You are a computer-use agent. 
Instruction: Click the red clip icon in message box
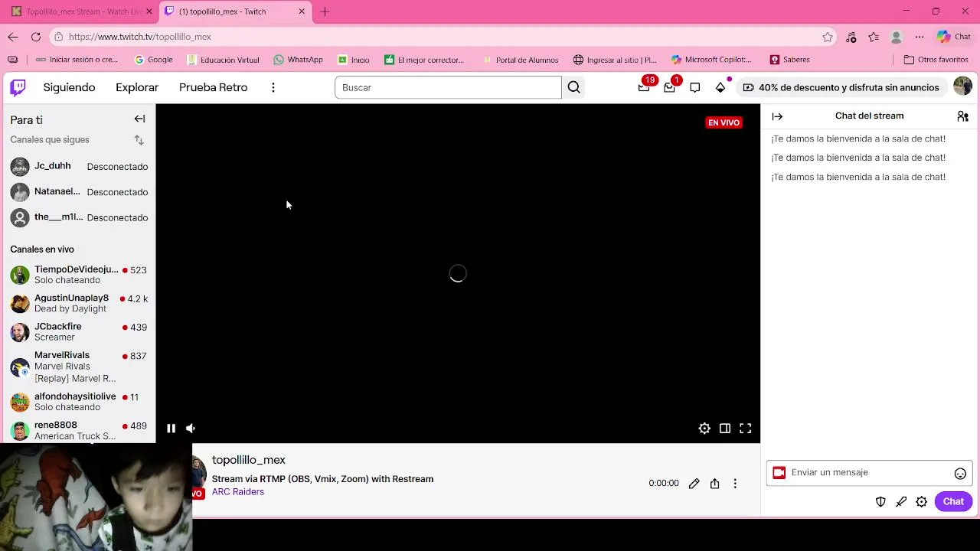click(x=779, y=473)
